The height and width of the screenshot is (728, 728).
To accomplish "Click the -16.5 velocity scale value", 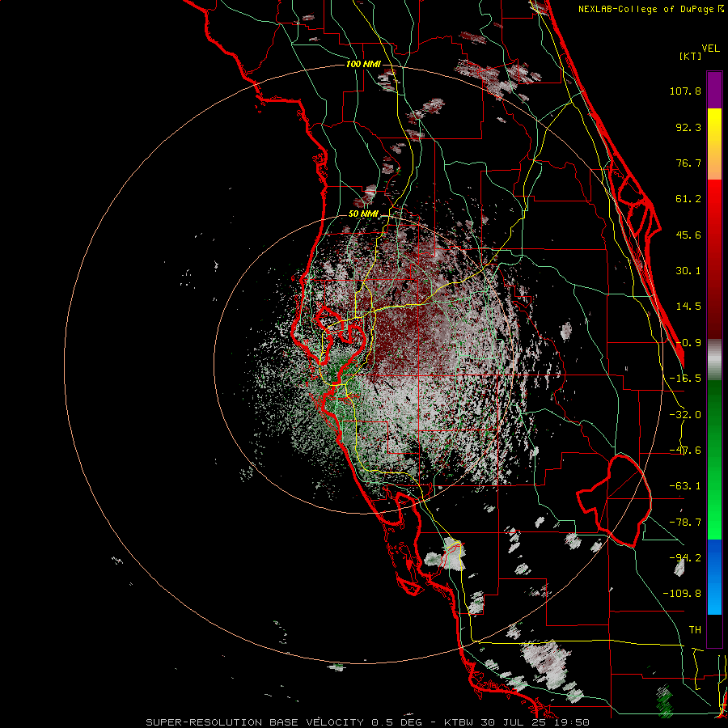I will [x=685, y=379].
